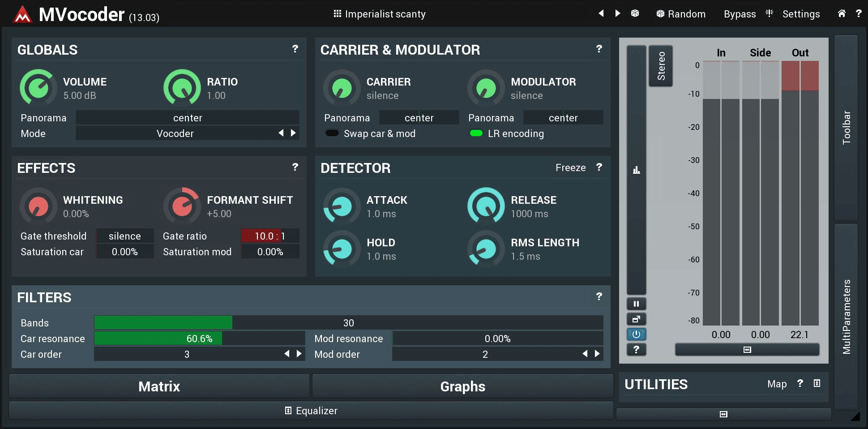Disable LR encoding toggle

[476, 133]
